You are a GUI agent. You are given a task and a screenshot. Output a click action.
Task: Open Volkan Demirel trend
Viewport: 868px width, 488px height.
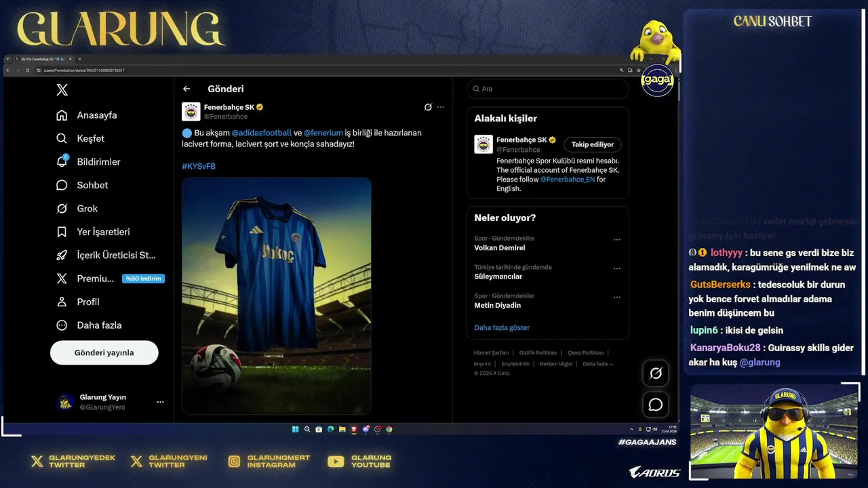500,248
